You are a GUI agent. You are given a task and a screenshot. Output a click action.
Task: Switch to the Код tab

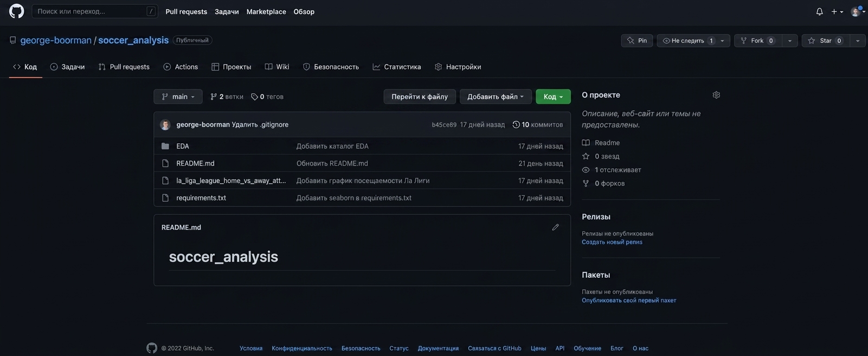(x=25, y=67)
